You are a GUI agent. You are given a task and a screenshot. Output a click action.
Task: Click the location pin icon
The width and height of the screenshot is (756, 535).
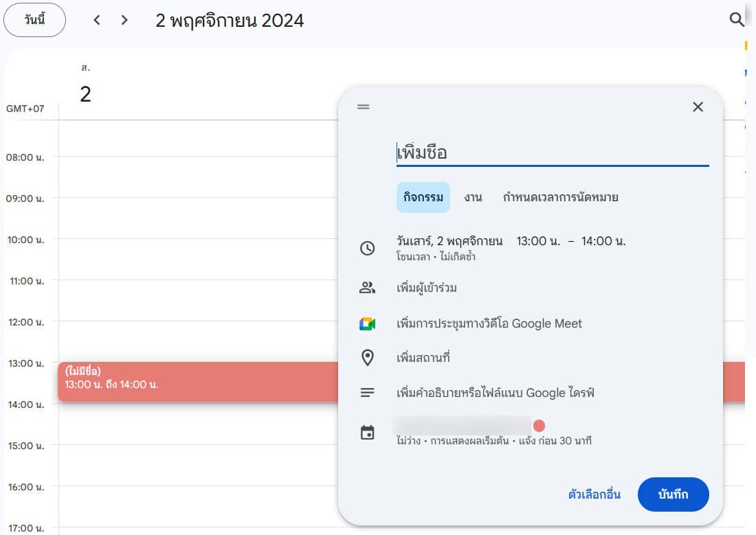(368, 358)
